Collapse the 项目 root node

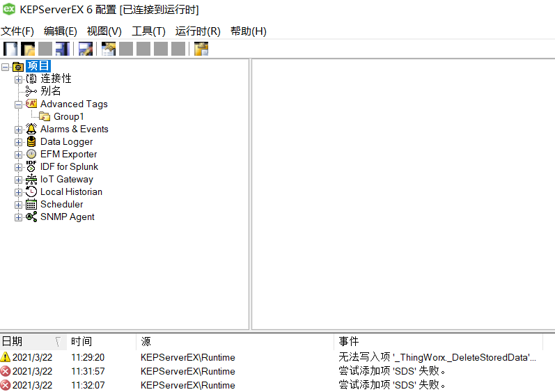click(6, 67)
